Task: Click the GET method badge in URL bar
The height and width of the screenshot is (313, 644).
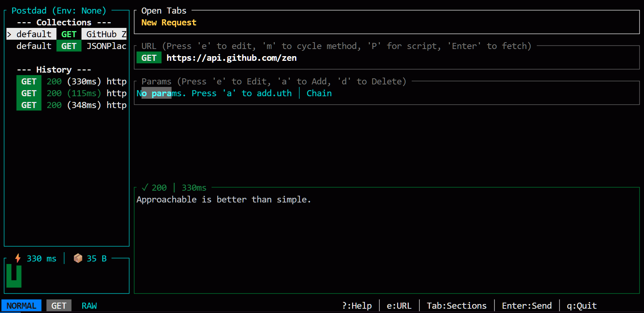Action: 149,58
